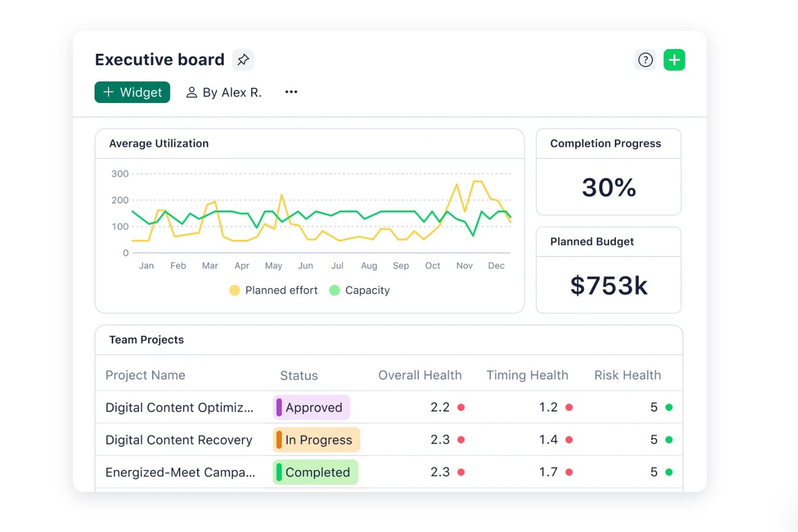The height and width of the screenshot is (532, 798).
Task: Click the $753k budget value
Action: point(609,285)
